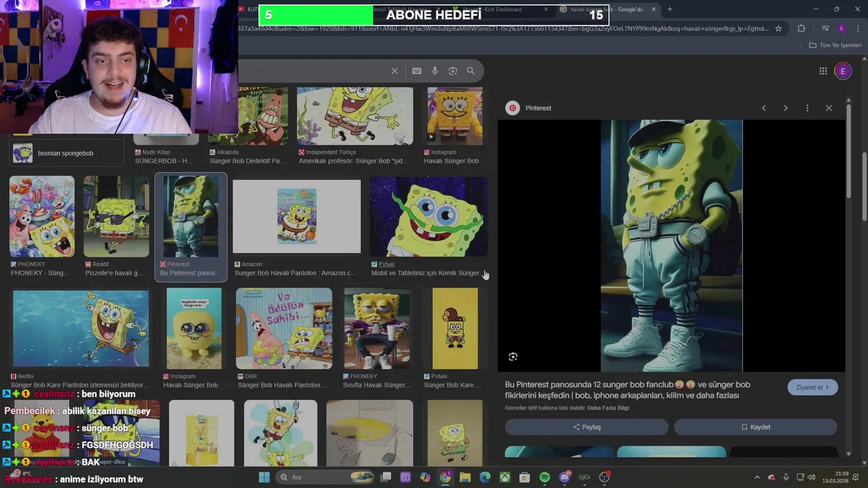Open Pxfuel Sünger Bob Kare yellow thumbnail
The height and width of the screenshot is (488, 868).
pyautogui.click(x=455, y=328)
